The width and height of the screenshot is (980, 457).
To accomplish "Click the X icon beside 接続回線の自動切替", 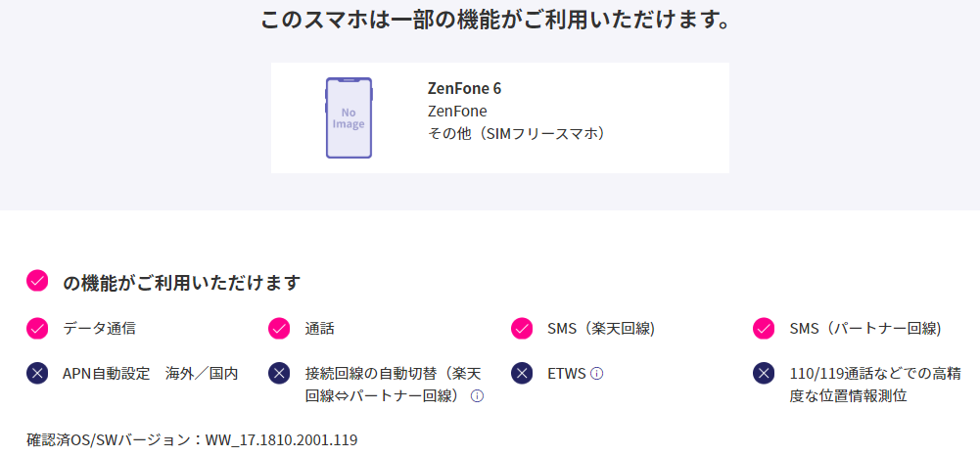I will pos(279,374).
